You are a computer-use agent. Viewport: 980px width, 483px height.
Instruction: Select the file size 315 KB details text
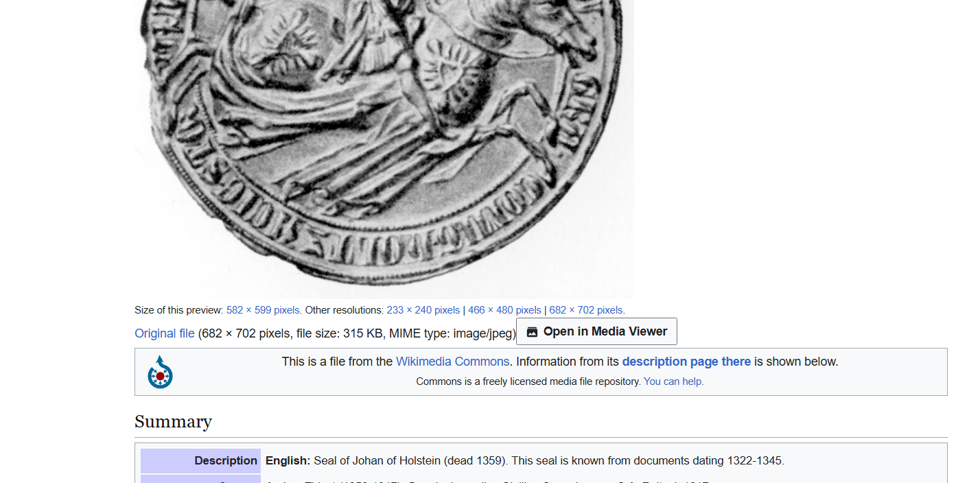(x=357, y=333)
